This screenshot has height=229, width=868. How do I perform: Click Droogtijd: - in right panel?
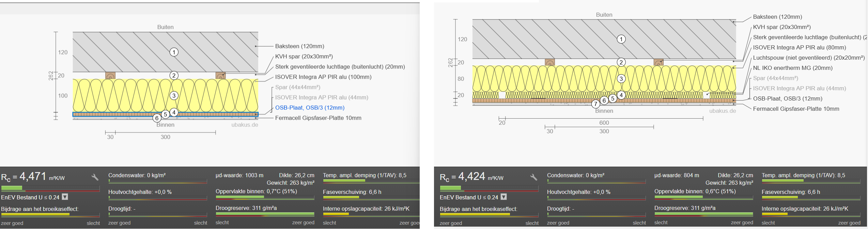coord(560,209)
